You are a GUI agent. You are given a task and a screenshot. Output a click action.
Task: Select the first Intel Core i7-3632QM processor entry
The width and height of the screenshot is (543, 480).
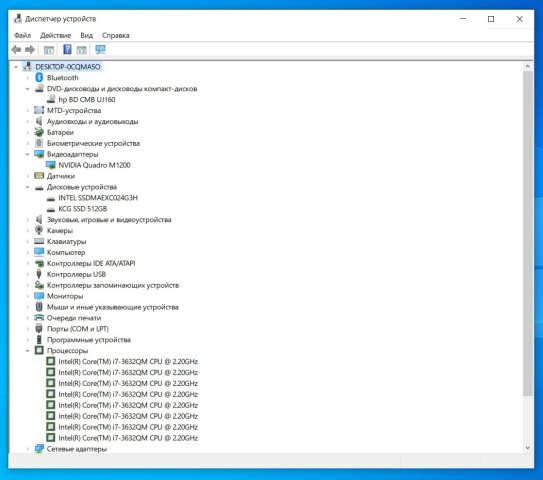point(128,362)
